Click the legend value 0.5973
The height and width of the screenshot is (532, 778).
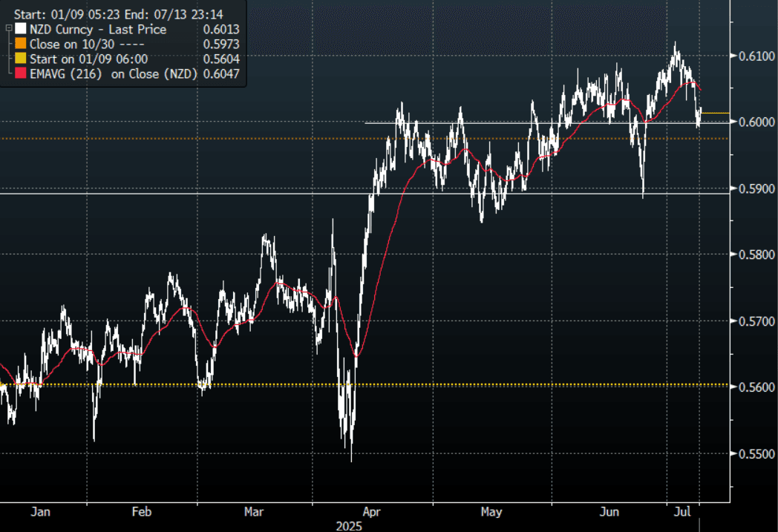click(221, 44)
